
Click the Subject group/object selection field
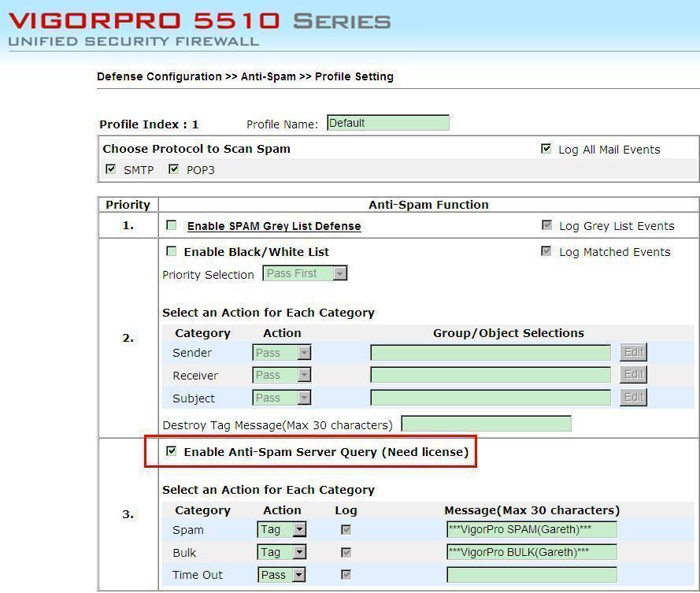[x=491, y=398]
